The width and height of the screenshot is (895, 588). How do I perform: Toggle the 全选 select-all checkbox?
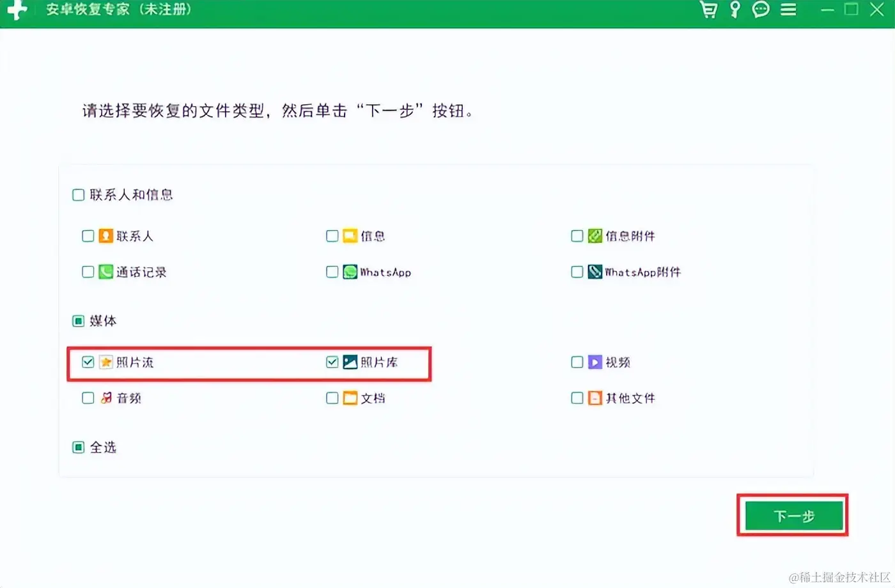(x=79, y=447)
